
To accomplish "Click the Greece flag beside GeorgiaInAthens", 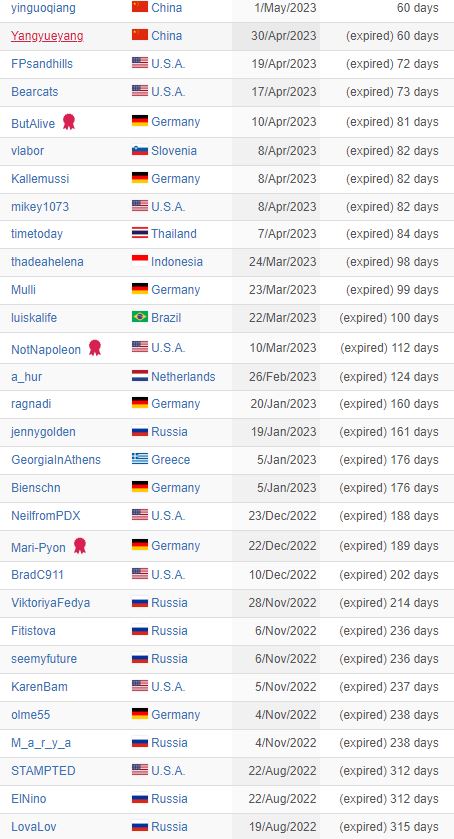I will 140,459.
